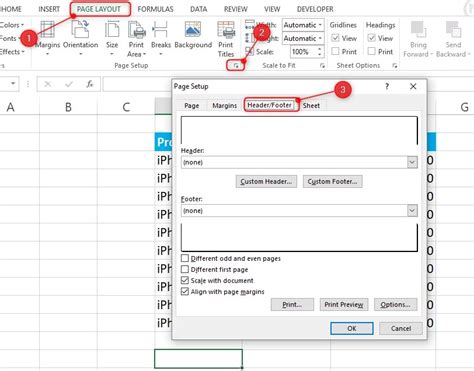Open the Print Titles settings
The height and width of the screenshot is (371, 474).
point(226,39)
